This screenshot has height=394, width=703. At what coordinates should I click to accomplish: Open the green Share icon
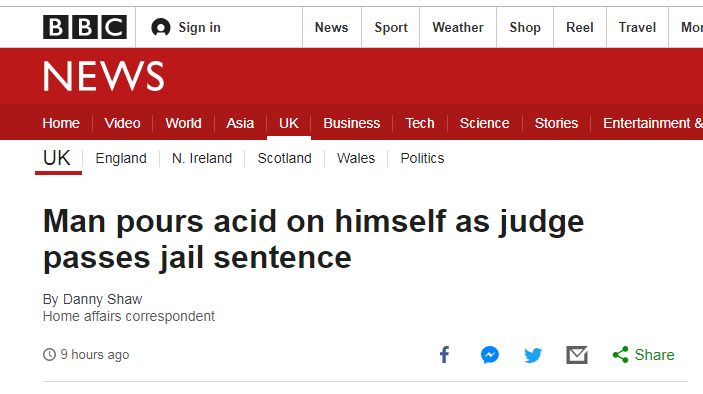pos(621,355)
